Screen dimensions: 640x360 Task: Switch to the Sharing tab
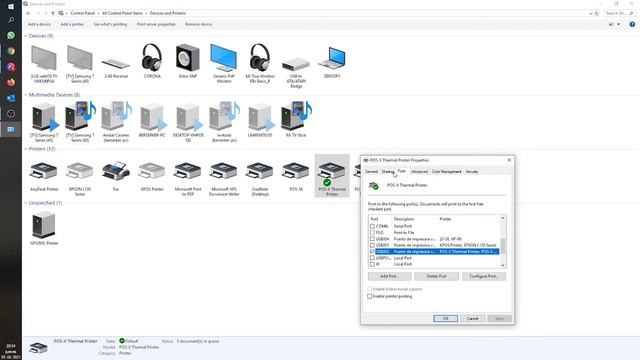pos(387,172)
